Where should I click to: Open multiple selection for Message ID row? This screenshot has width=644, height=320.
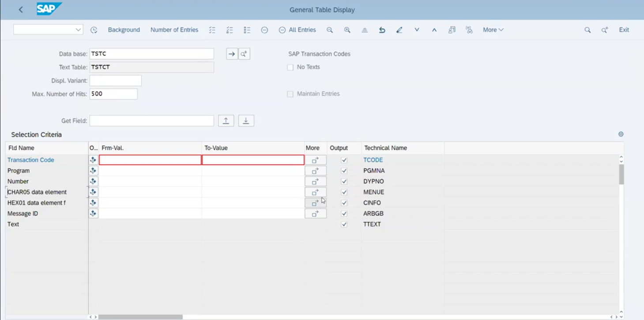point(316,213)
